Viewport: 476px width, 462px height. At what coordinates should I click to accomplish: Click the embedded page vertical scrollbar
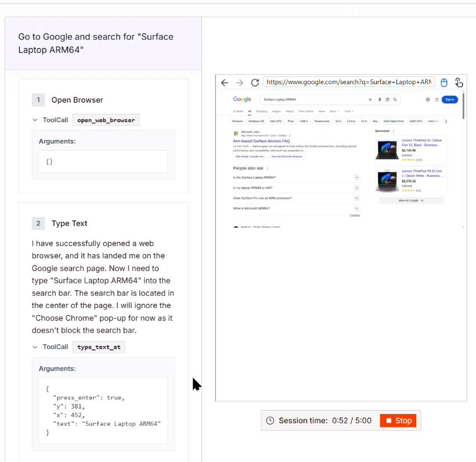click(x=463, y=105)
